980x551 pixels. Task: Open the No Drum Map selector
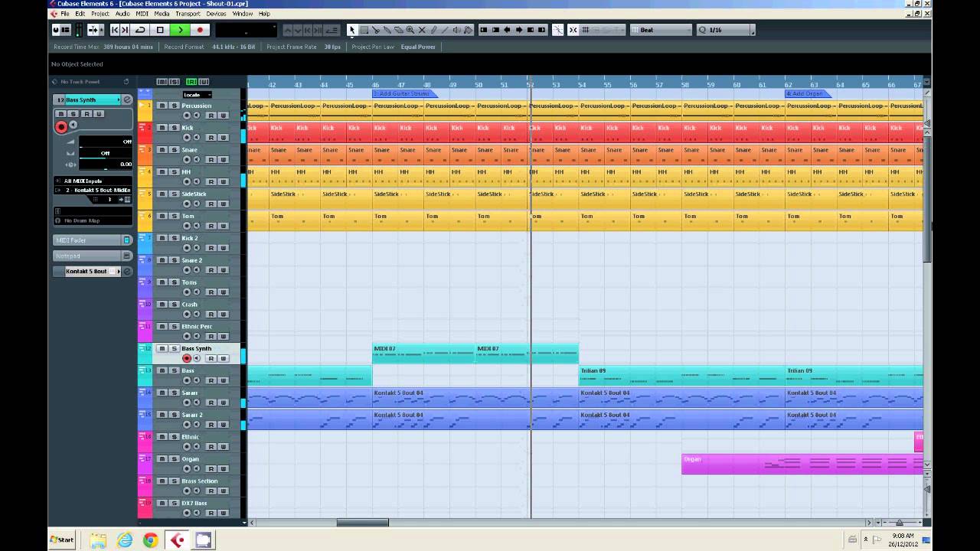point(92,220)
